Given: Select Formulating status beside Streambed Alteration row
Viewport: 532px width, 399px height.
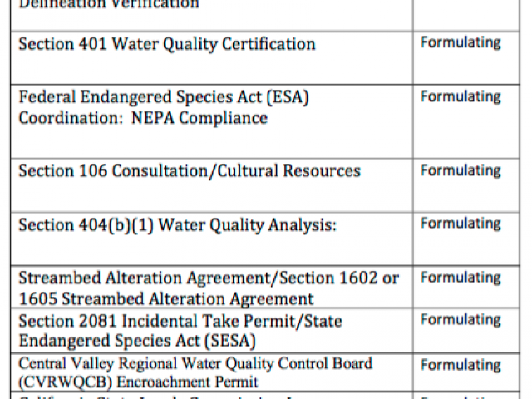Looking at the screenshot, I should 461,278.
